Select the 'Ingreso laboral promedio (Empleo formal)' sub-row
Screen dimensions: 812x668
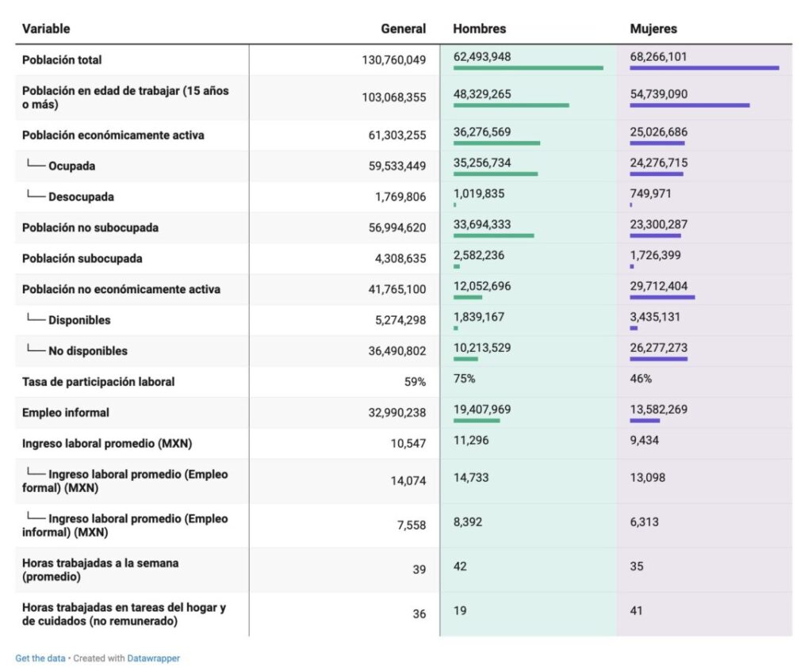(x=125, y=481)
